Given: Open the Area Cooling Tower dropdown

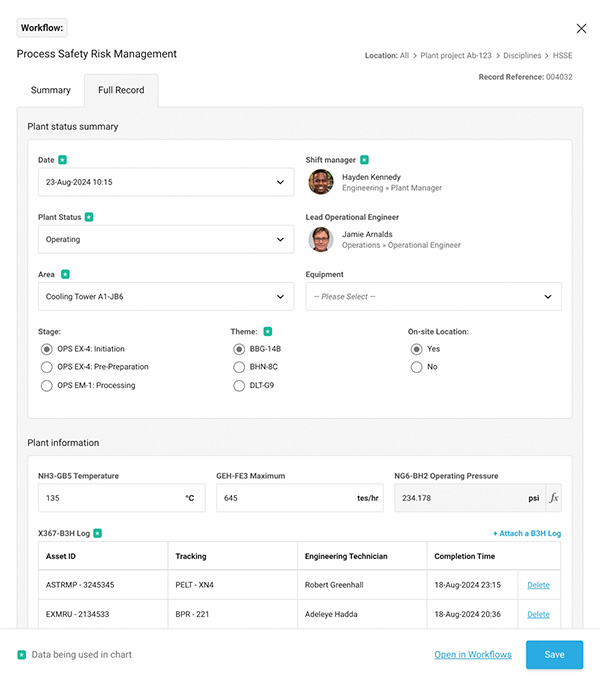Looking at the screenshot, I should pyautogui.click(x=165, y=297).
